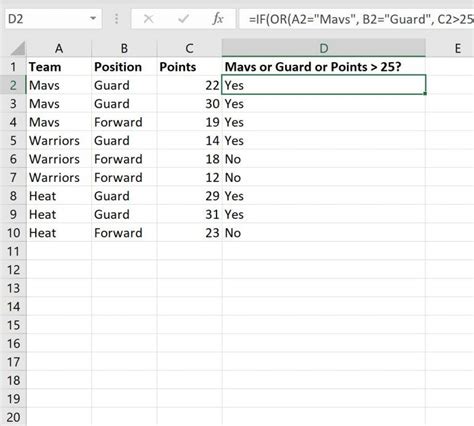Click the Name Box showing D2

pos(53,19)
